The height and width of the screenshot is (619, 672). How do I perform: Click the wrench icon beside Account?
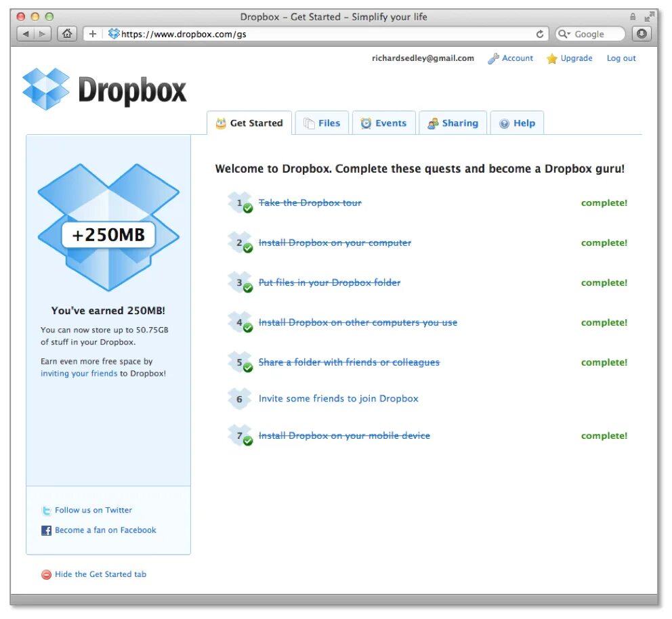tap(493, 58)
